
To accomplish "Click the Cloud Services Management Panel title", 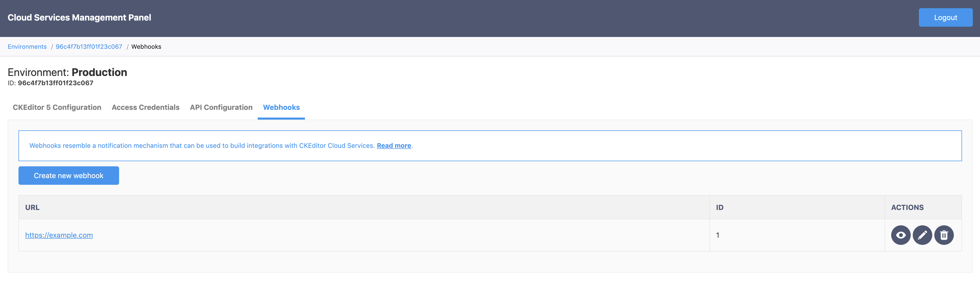I will (79, 17).
